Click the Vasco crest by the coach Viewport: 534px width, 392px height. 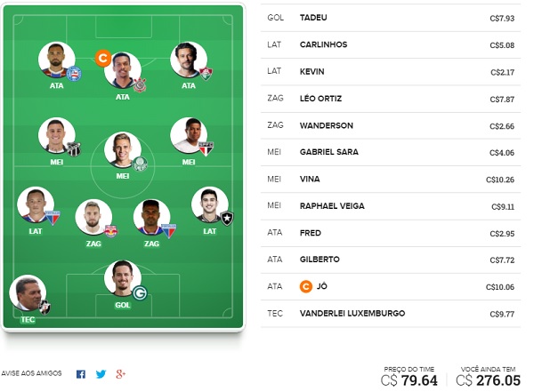coord(44,308)
